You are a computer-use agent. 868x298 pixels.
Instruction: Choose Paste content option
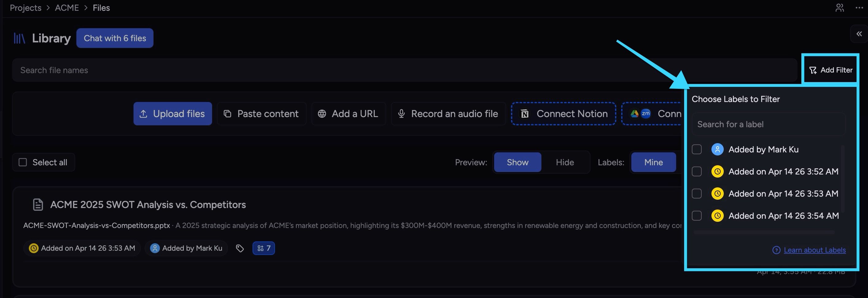(262, 114)
